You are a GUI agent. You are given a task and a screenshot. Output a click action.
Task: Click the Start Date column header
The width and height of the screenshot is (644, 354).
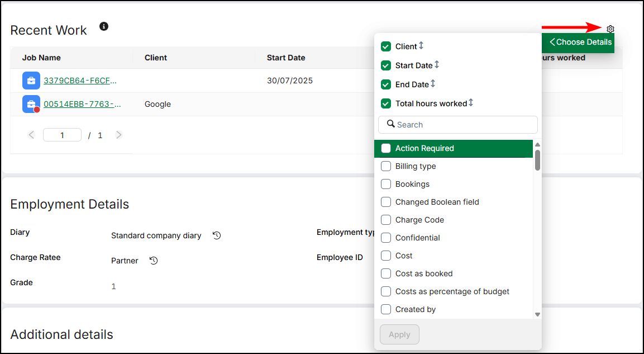pyautogui.click(x=286, y=58)
